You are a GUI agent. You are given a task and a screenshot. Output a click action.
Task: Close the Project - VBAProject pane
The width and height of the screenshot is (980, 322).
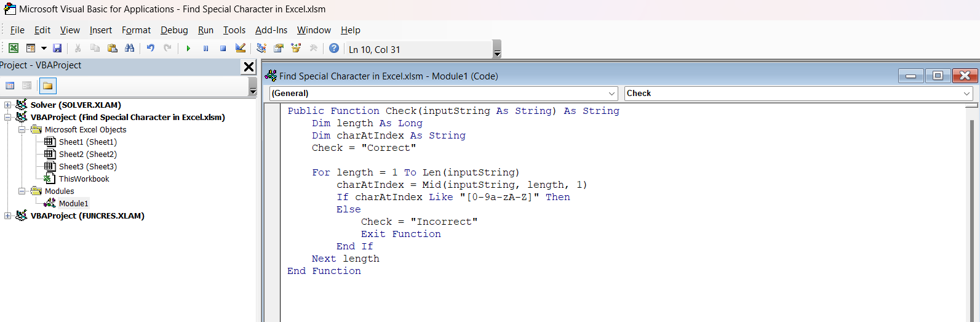tap(249, 66)
